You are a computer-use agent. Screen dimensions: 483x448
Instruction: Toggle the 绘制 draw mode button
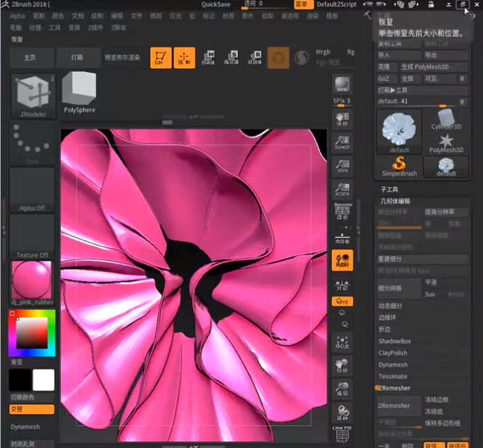click(x=184, y=57)
